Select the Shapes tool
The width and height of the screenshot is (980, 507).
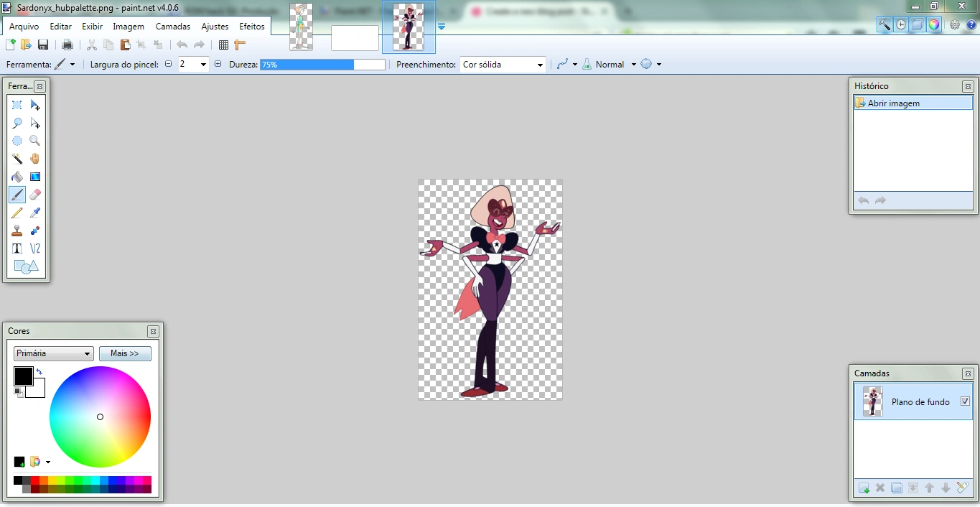tap(26, 267)
